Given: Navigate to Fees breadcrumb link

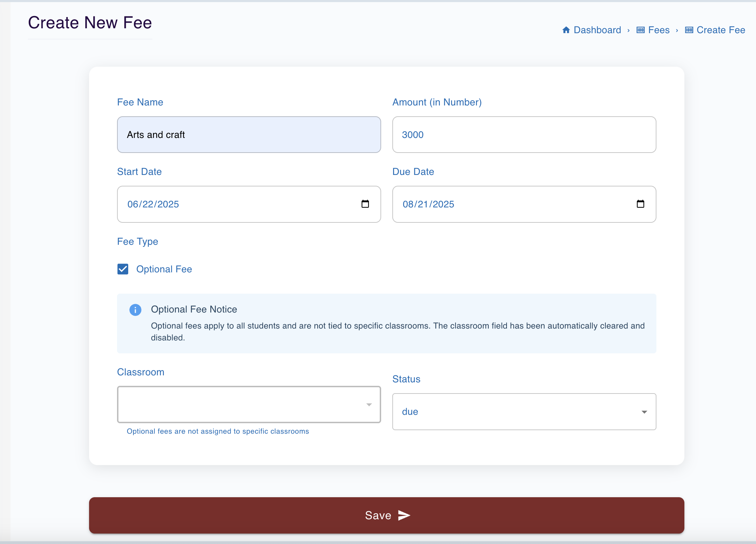Looking at the screenshot, I should pyautogui.click(x=659, y=30).
